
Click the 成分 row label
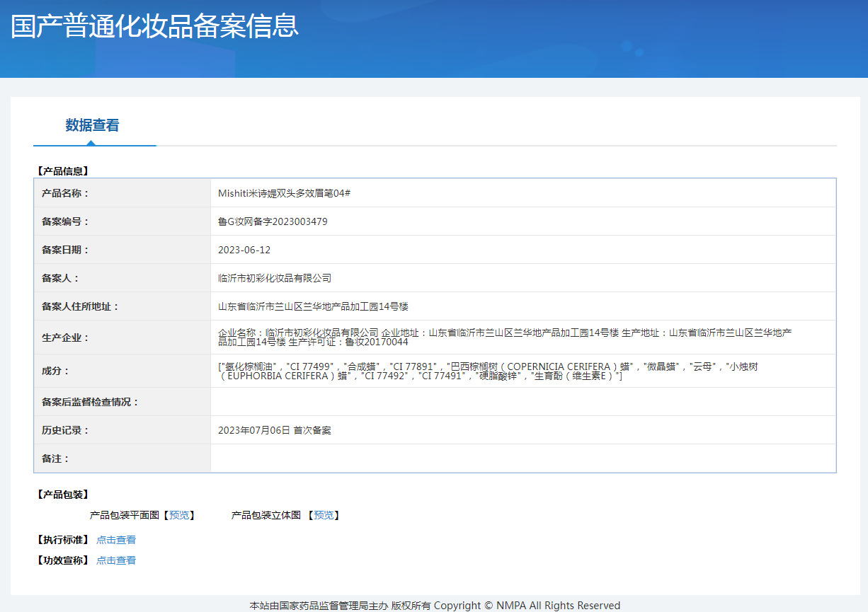tap(55, 371)
